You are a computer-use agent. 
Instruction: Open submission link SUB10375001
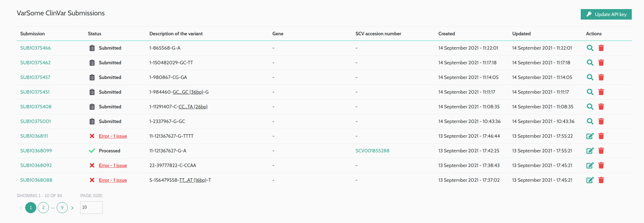(x=36, y=121)
